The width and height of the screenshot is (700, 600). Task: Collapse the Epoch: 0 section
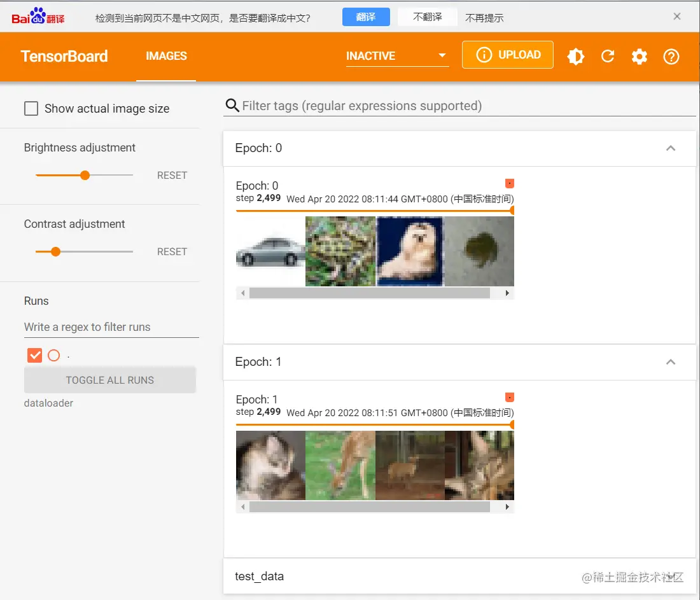tap(671, 148)
